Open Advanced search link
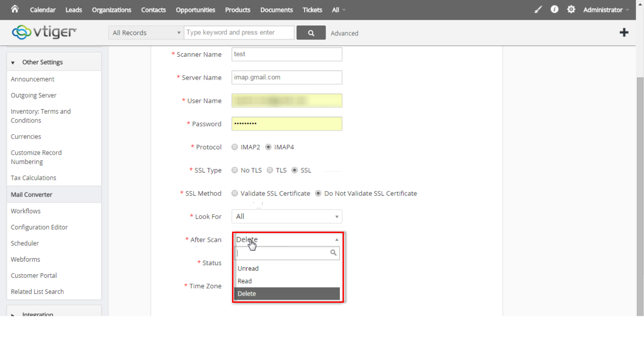The height and width of the screenshot is (343, 644). point(344,33)
